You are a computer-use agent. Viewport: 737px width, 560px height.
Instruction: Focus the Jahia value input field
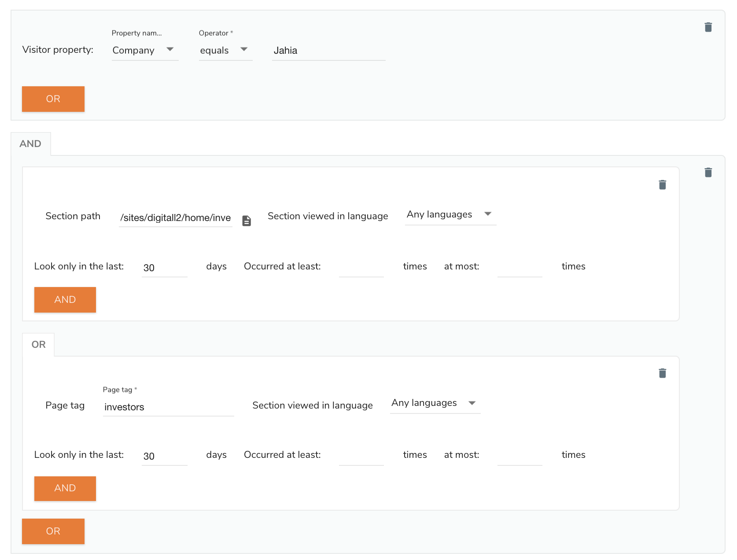point(328,51)
